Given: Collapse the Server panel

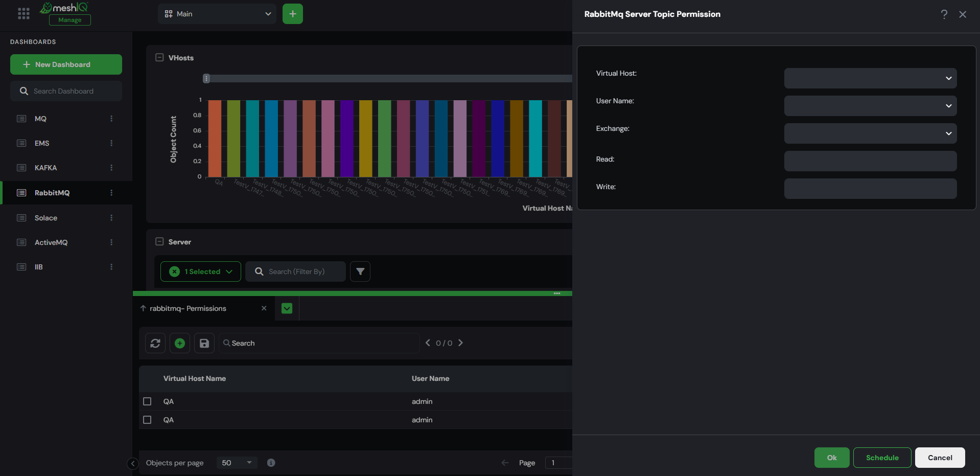Looking at the screenshot, I should click(x=159, y=242).
